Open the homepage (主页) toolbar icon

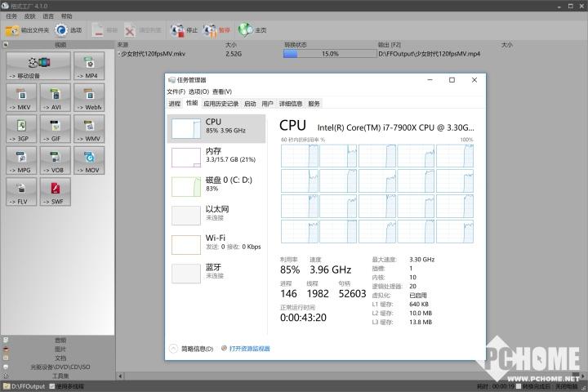click(x=252, y=30)
